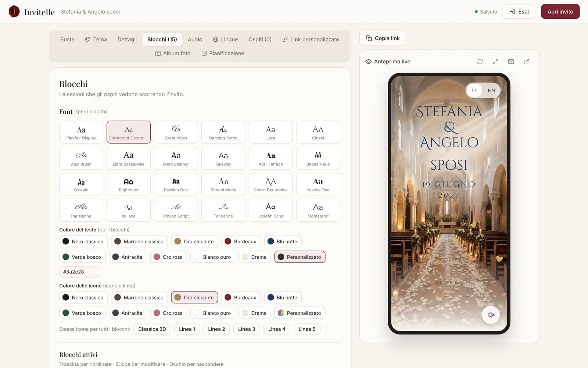
Task: Switch preview language to EN
Action: [x=491, y=91]
